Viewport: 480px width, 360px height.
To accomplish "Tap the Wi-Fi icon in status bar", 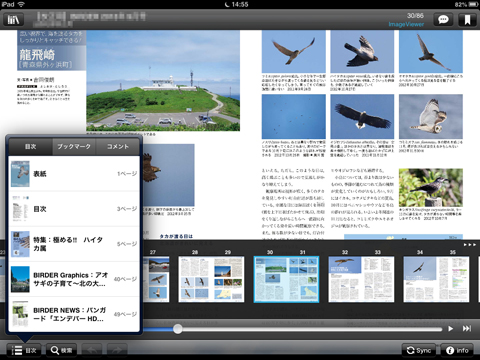I will point(21,4).
